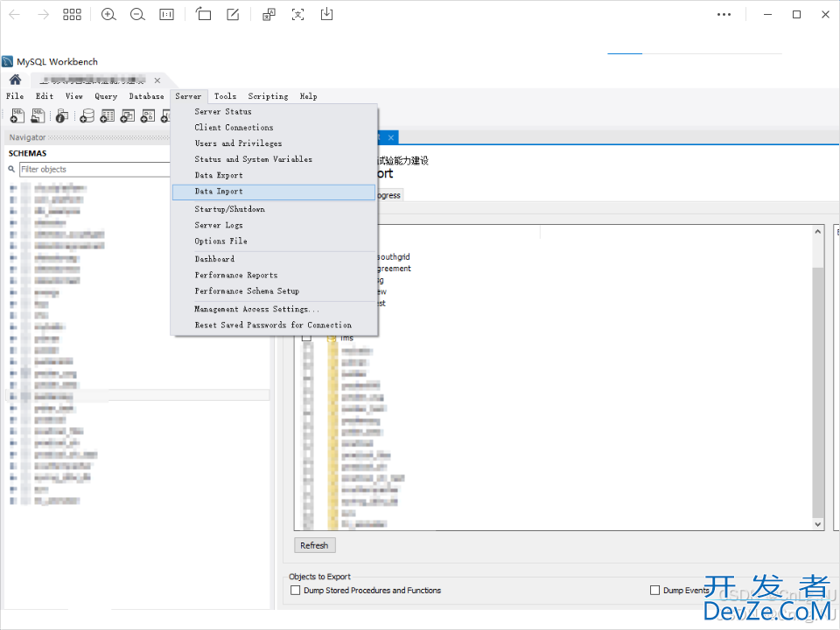The height and width of the screenshot is (630, 840).
Task: Create a new stored procedure toolbar icon
Action: (x=148, y=115)
